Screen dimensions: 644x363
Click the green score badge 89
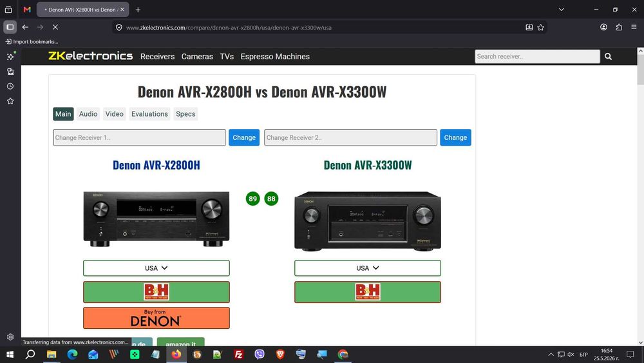[x=252, y=199]
